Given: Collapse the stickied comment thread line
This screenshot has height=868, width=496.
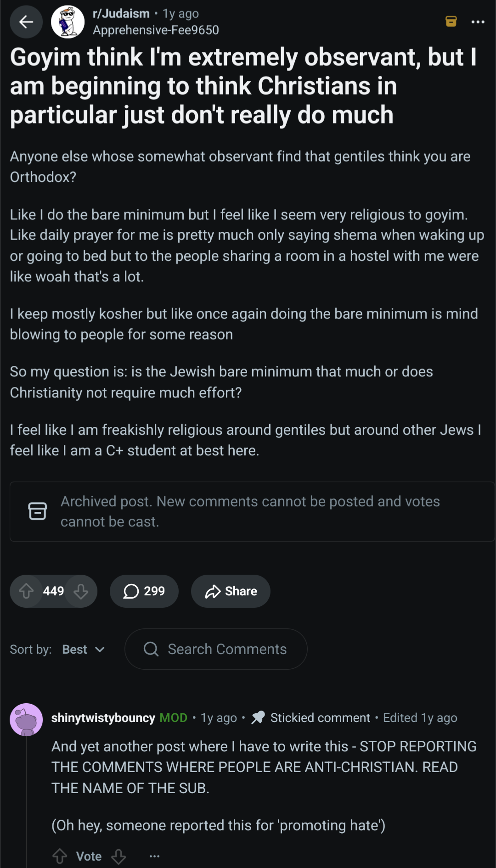Looking at the screenshot, I should [x=26, y=801].
